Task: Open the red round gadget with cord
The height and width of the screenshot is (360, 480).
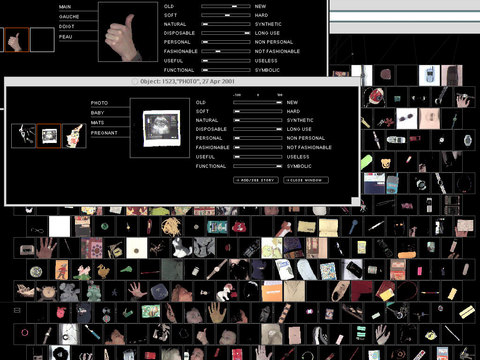Action: [376, 96]
